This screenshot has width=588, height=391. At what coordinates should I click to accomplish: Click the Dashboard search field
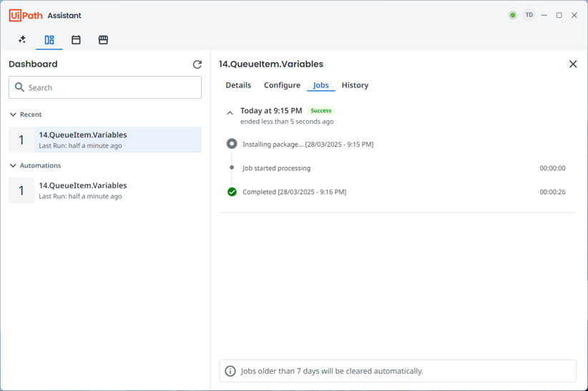tap(105, 87)
